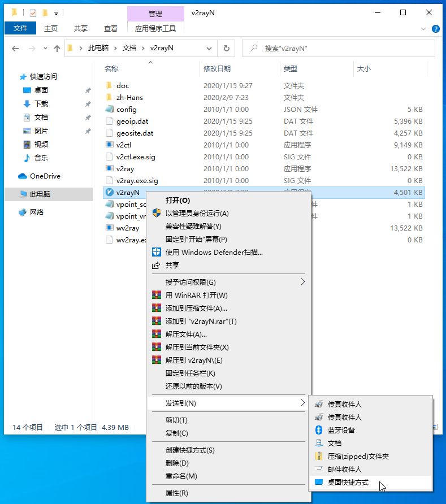Click 压缩(zipped)文件夹 option
446x504 pixels.
click(370, 456)
